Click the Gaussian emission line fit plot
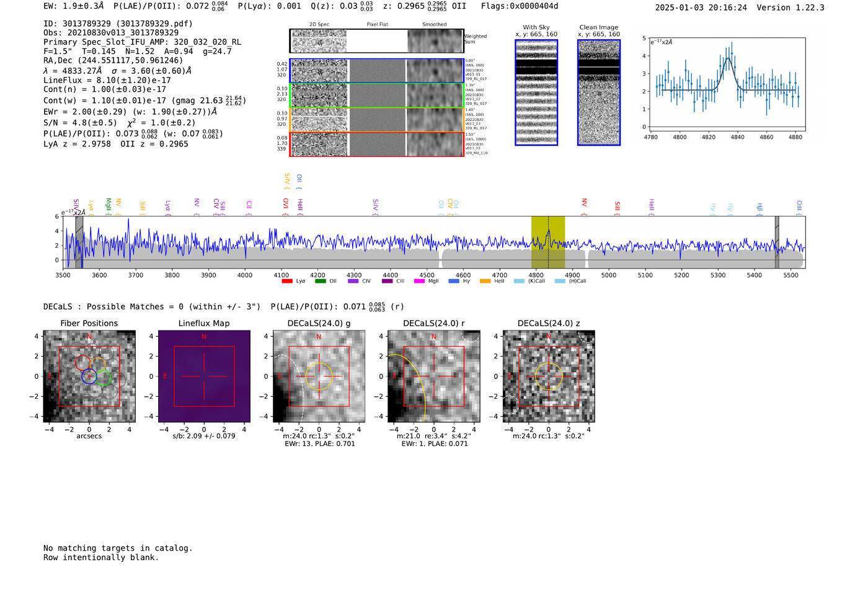Image resolution: width=868 pixels, height=591 pixels. tap(727, 84)
